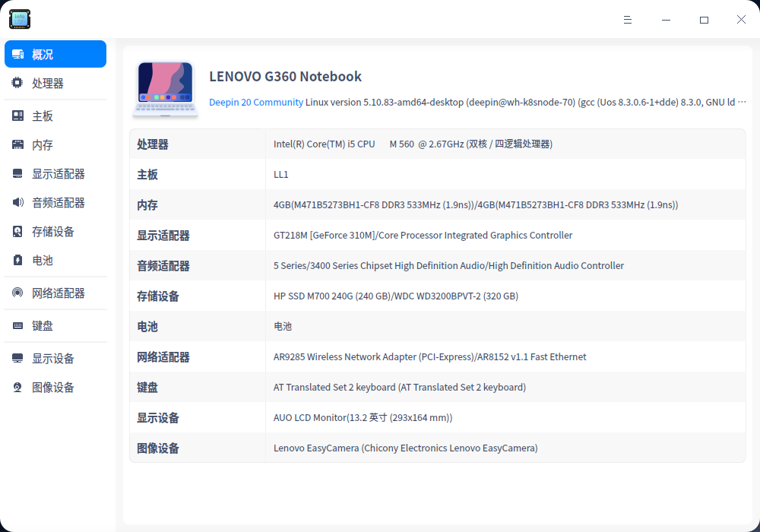Click the laptop preview thumbnail

point(165,87)
